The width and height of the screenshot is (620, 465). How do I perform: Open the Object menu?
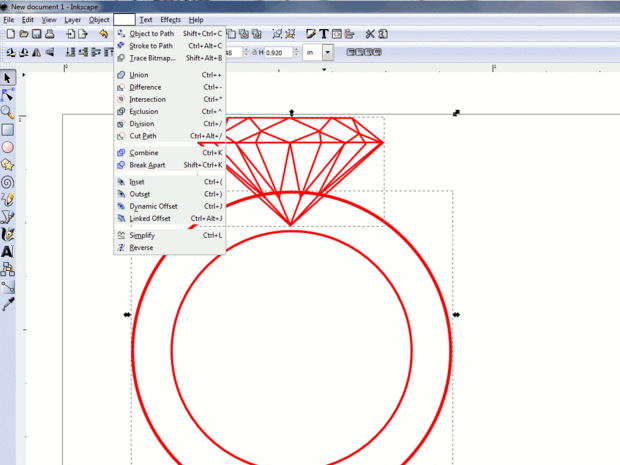click(99, 20)
